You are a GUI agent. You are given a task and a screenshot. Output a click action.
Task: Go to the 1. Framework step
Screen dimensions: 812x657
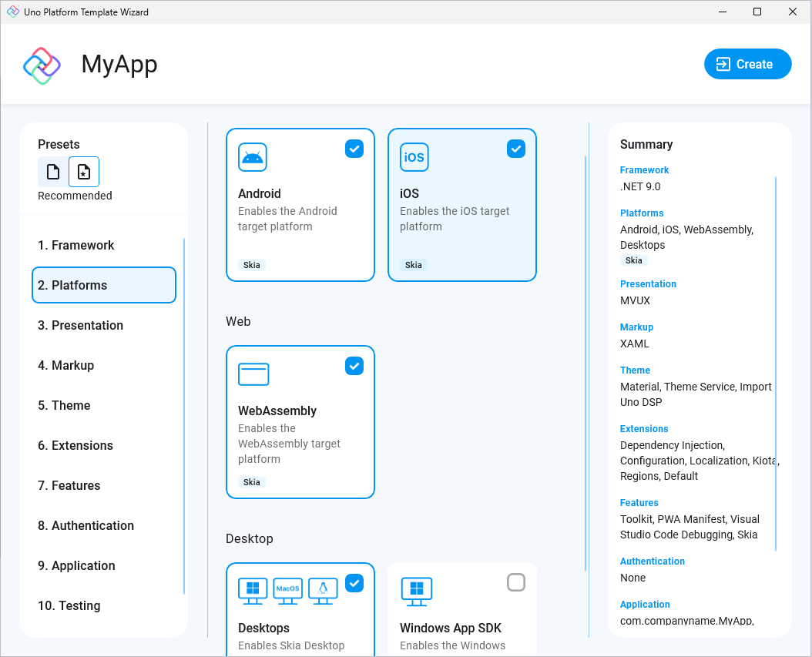pos(76,245)
